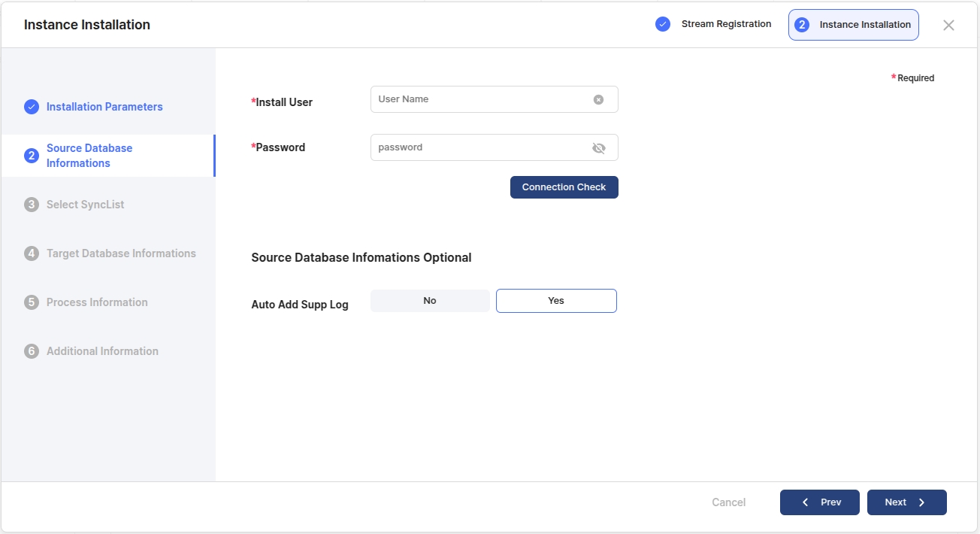This screenshot has width=980, height=534.
Task: Click the step 4 number icon in sidebar
Action: coord(32,253)
